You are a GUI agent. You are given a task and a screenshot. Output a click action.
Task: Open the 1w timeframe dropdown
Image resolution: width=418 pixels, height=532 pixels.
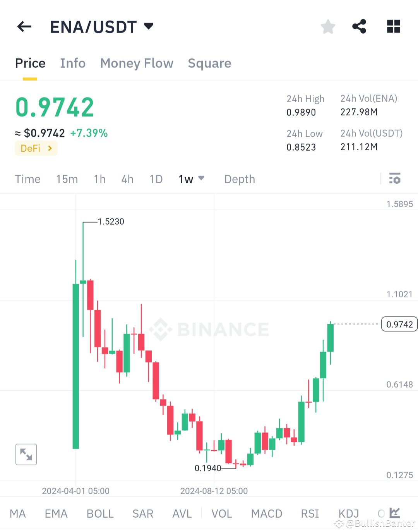[x=202, y=178]
